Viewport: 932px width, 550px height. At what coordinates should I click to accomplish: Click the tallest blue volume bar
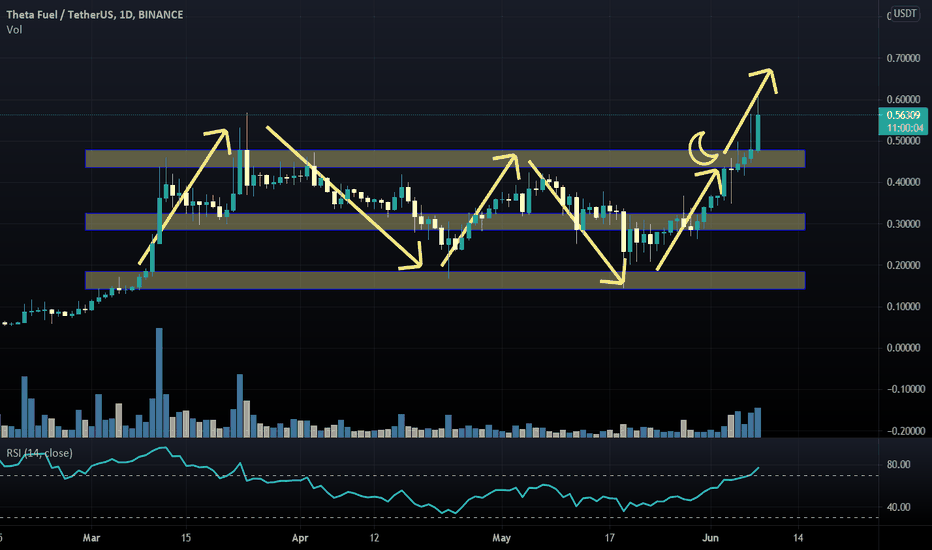pyautogui.click(x=159, y=383)
